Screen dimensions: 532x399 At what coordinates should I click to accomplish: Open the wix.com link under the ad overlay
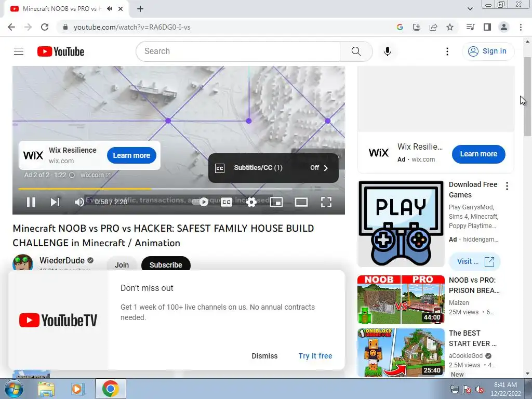pos(95,175)
